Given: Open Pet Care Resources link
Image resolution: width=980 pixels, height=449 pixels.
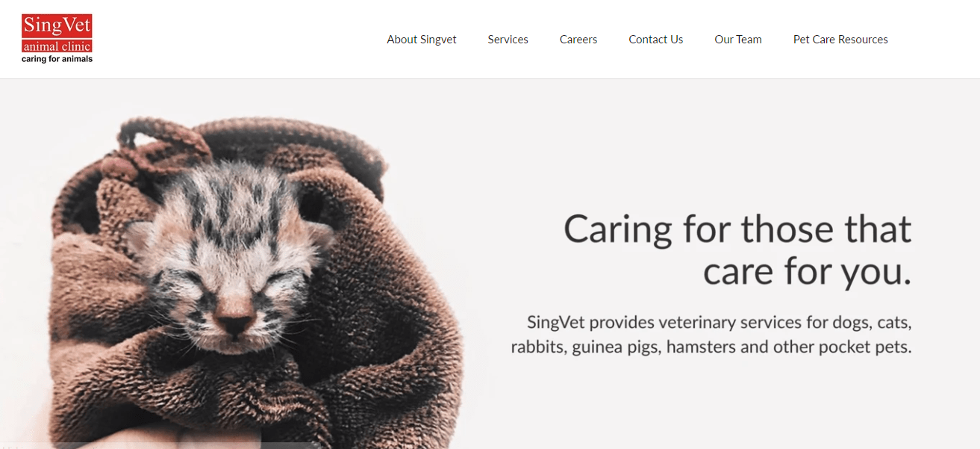Looking at the screenshot, I should tap(840, 40).
